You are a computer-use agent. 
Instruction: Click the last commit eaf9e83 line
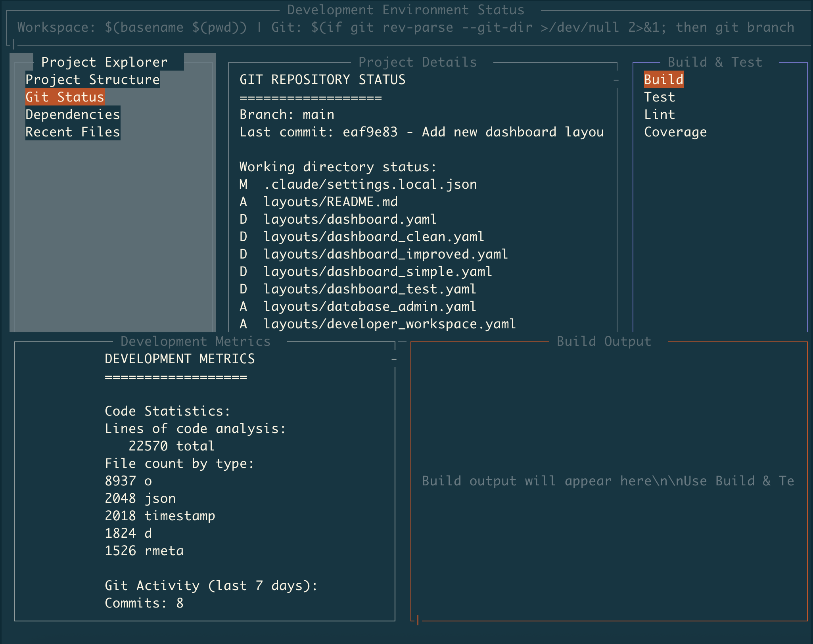422,131
